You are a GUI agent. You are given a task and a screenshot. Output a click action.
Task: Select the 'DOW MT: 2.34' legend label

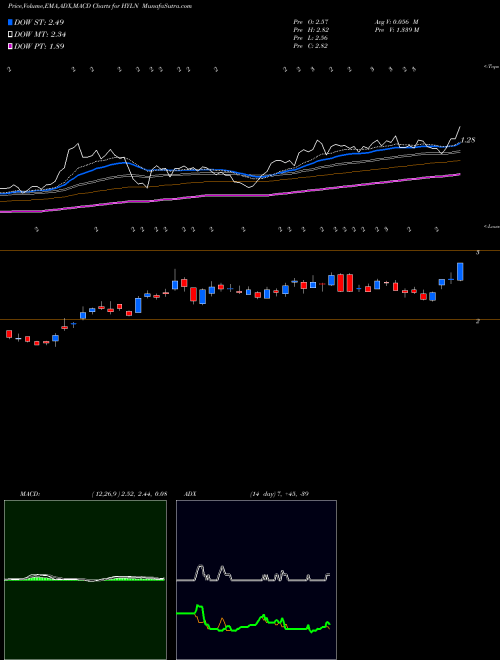pyautogui.click(x=40, y=35)
